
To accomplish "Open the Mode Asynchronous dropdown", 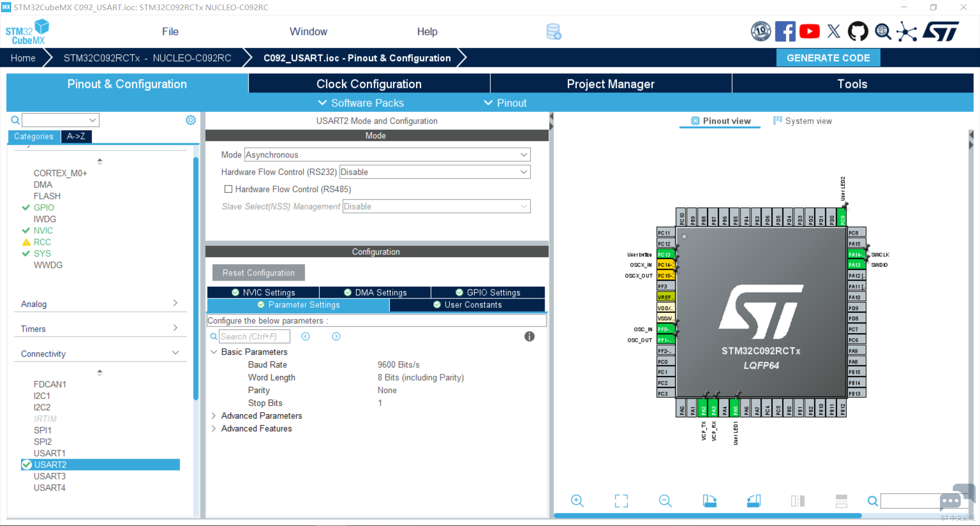I will tap(387, 155).
